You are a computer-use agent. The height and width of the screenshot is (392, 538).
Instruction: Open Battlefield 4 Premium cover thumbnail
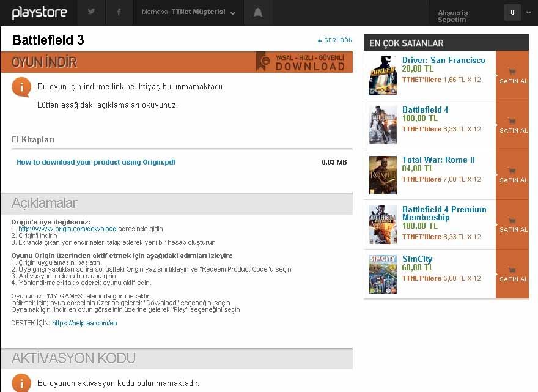[383, 225]
